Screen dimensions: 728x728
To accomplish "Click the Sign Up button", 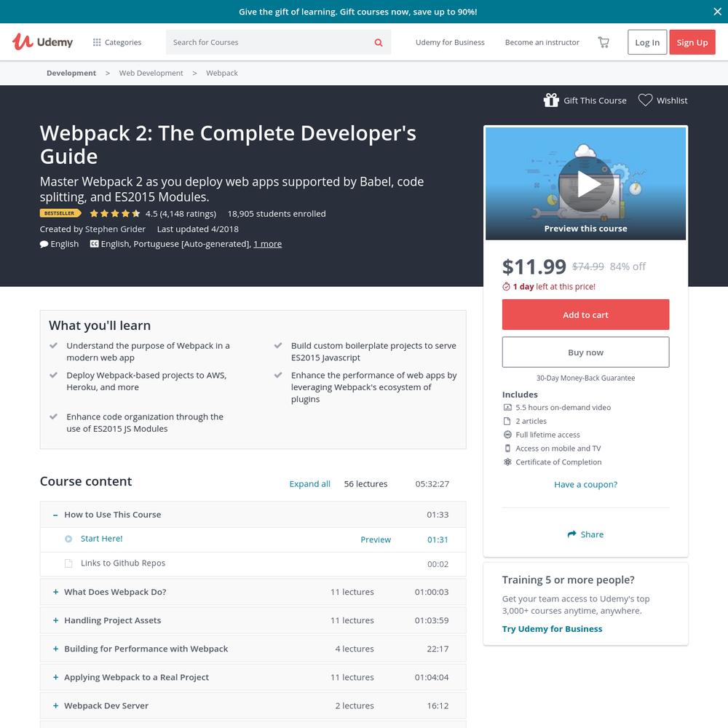I will (x=692, y=42).
